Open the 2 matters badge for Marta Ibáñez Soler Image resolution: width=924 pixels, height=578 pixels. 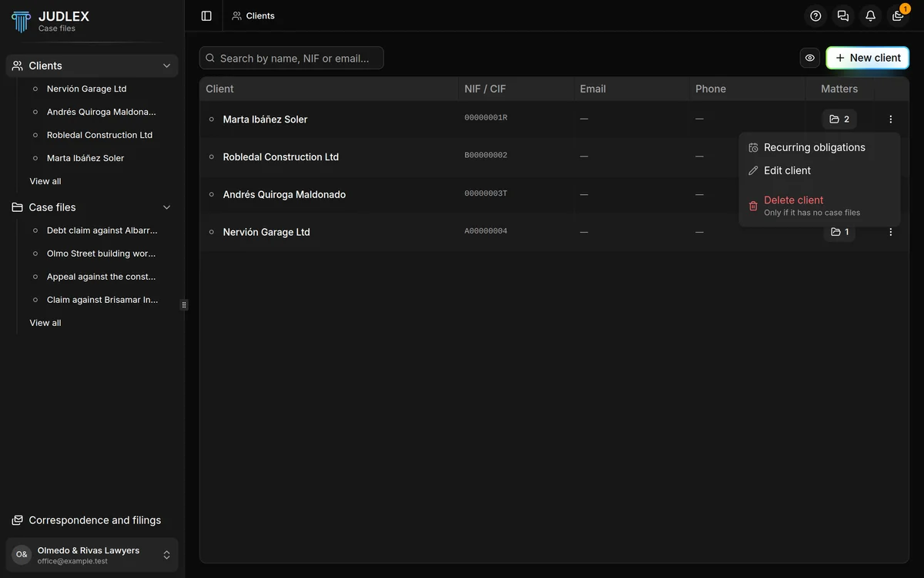tap(839, 119)
